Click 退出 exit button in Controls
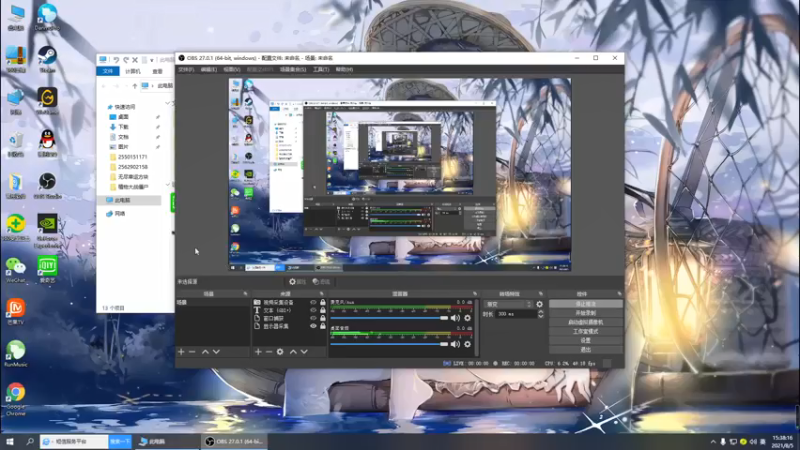The image size is (800, 450). pyautogui.click(x=586, y=349)
